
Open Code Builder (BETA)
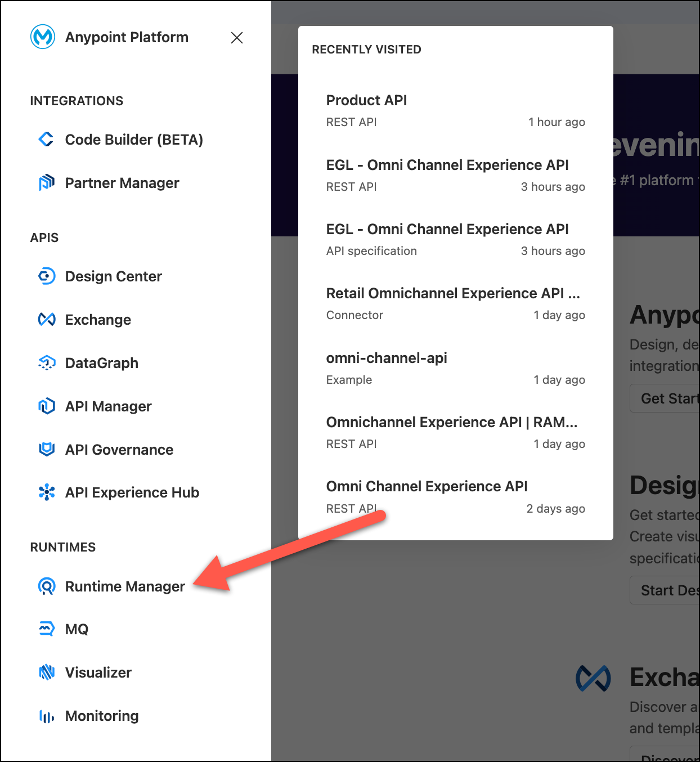(134, 140)
